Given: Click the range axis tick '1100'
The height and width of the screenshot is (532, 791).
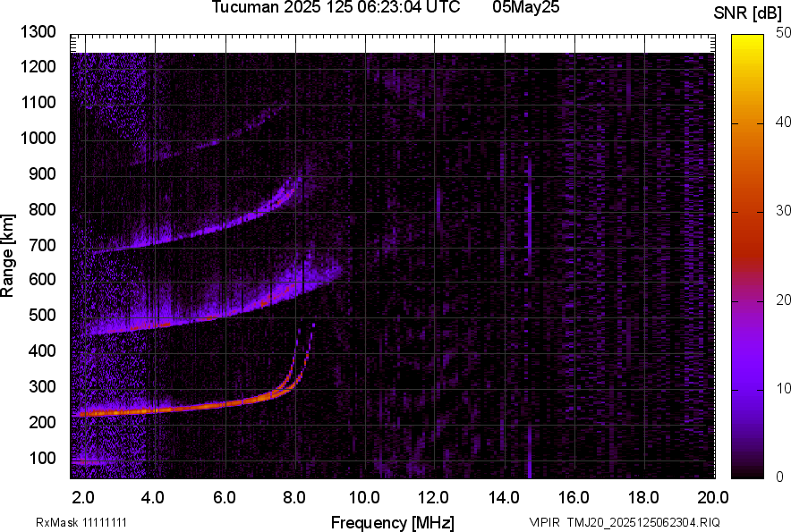Looking at the screenshot, I should (x=38, y=102).
